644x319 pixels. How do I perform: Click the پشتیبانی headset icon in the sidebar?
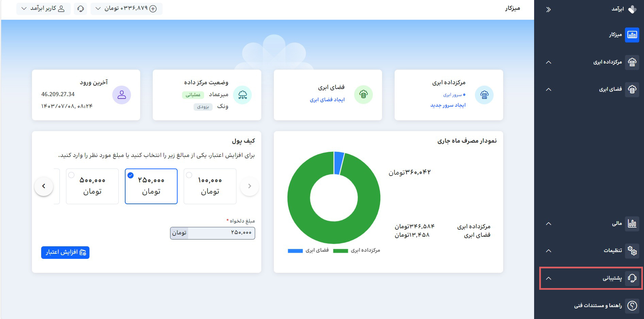coord(632,278)
